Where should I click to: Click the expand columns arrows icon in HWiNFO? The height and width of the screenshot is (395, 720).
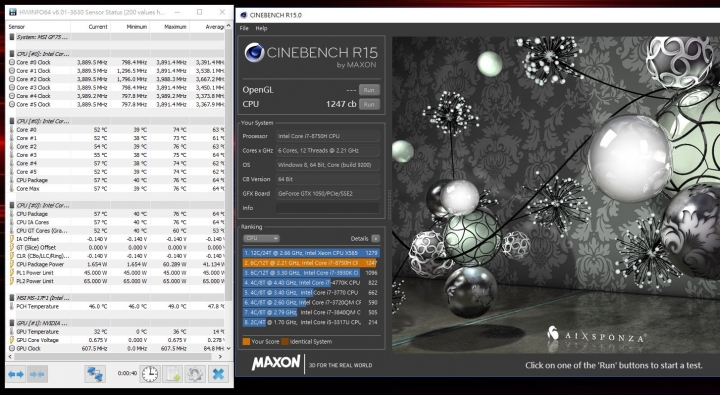pos(16,374)
